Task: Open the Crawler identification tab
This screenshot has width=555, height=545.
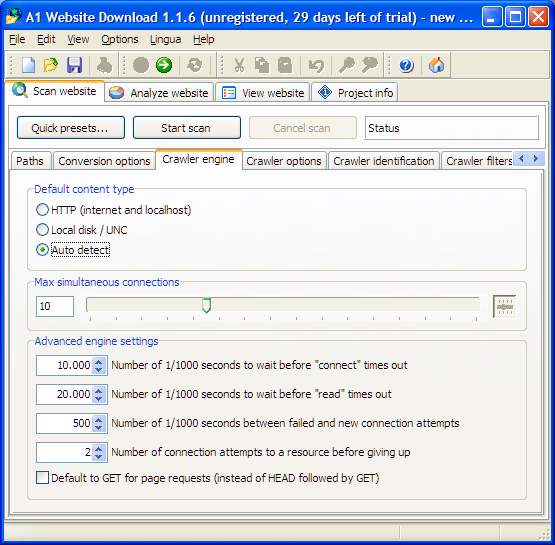Action: tap(384, 161)
